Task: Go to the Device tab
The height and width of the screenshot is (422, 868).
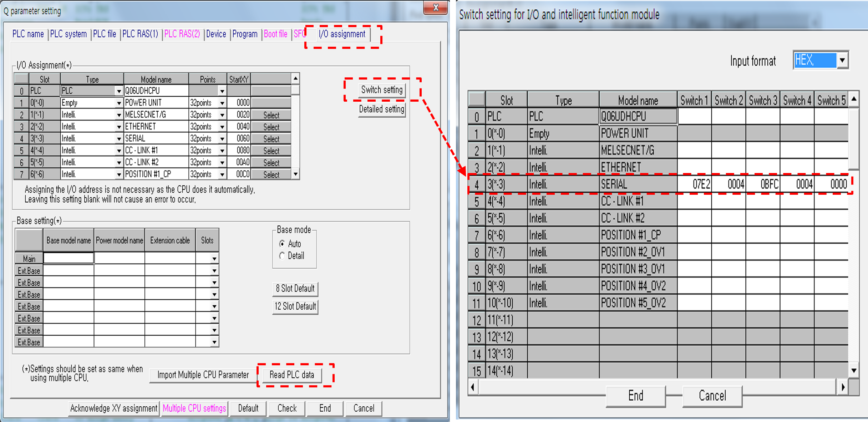Action: pos(216,34)
